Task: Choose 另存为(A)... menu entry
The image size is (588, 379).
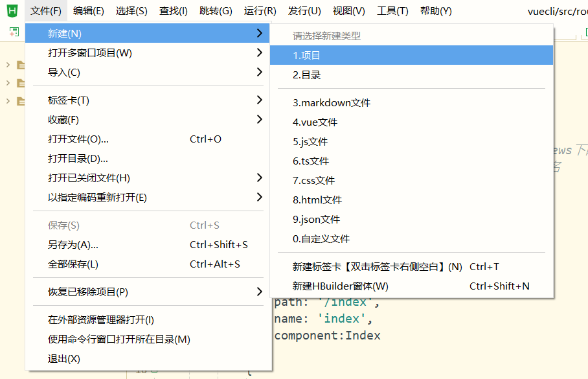Action: coord(148,245)
